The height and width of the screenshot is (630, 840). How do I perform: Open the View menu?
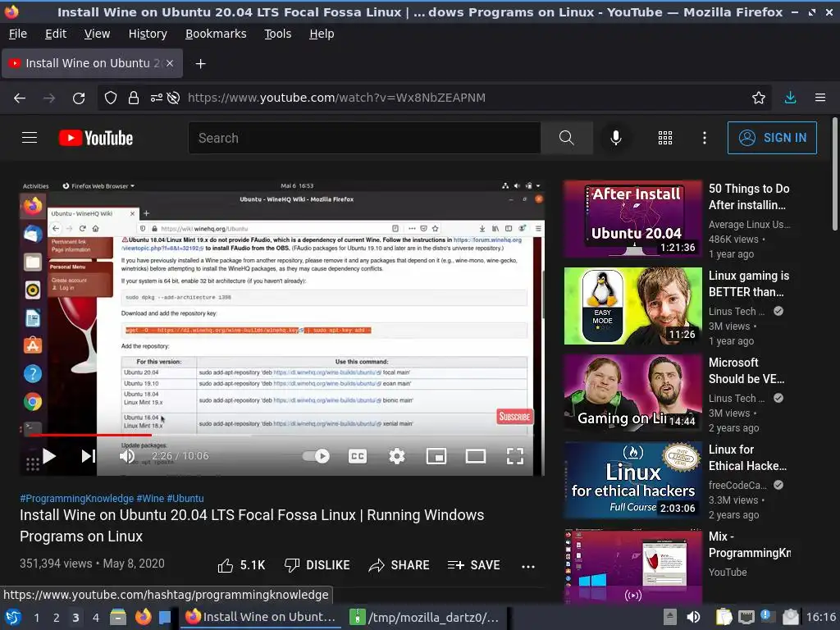97,34
